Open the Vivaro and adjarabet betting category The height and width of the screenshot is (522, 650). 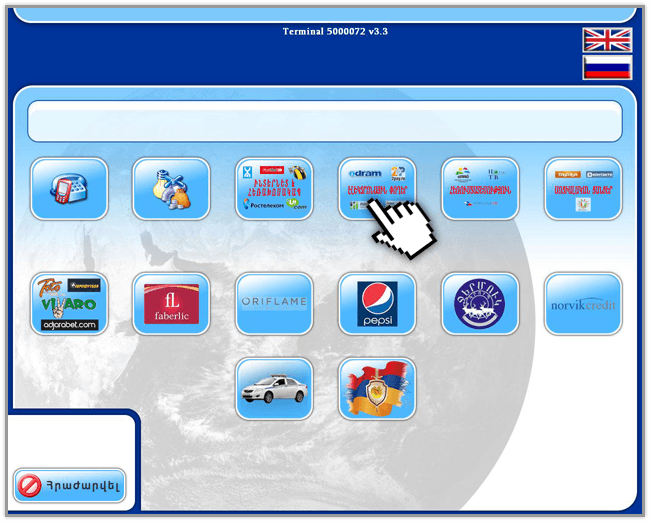(x=69, y=304)
